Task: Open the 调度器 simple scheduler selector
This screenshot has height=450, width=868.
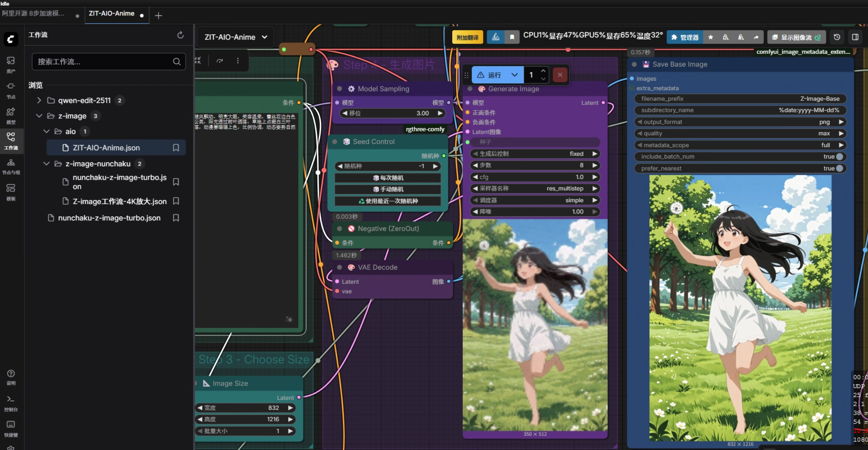Action: pyautogui.click(x=535, y=200)
